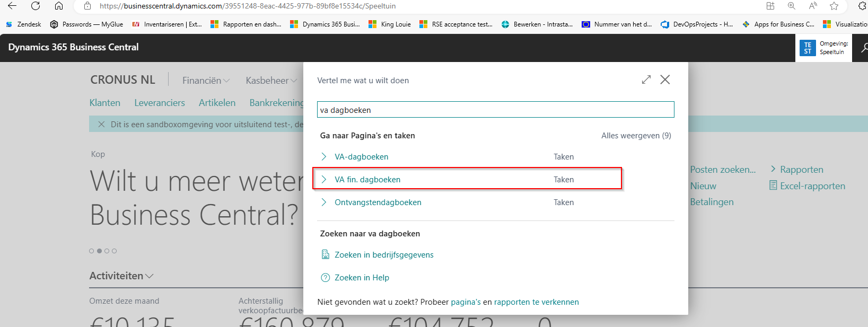Open Excel-rapporten action
This screenshot has width=868, height=327.
click(812, 186)
